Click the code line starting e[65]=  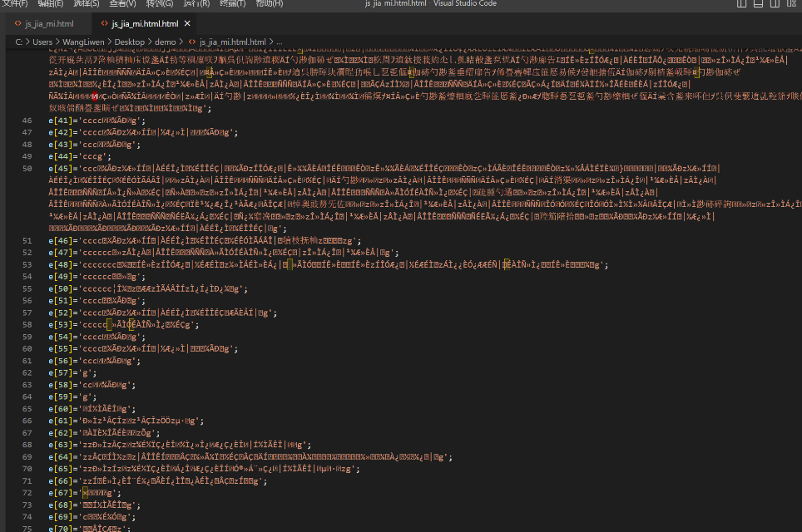(x=205, y=469)
